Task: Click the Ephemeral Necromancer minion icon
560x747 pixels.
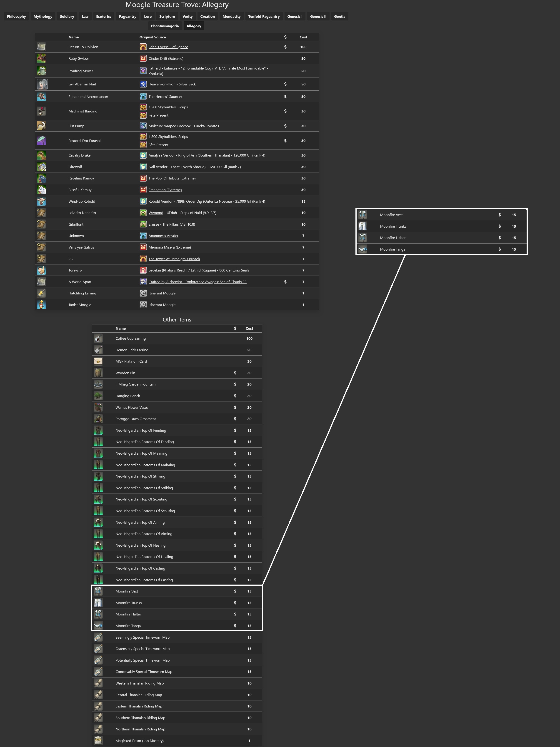Action: pyautogui.click(x=41, y=97)
